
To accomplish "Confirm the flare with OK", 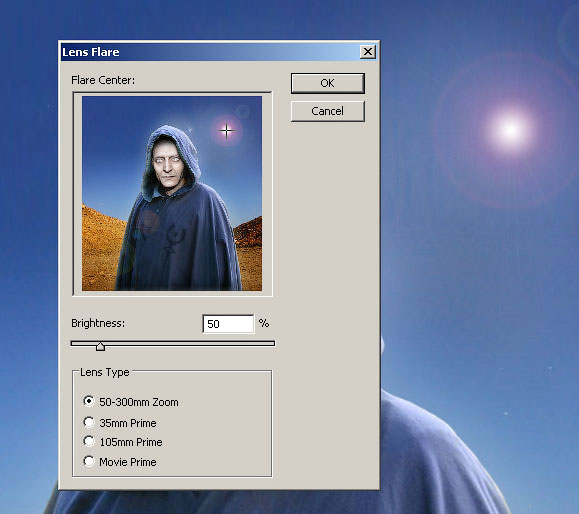I will tap(328, 83).
